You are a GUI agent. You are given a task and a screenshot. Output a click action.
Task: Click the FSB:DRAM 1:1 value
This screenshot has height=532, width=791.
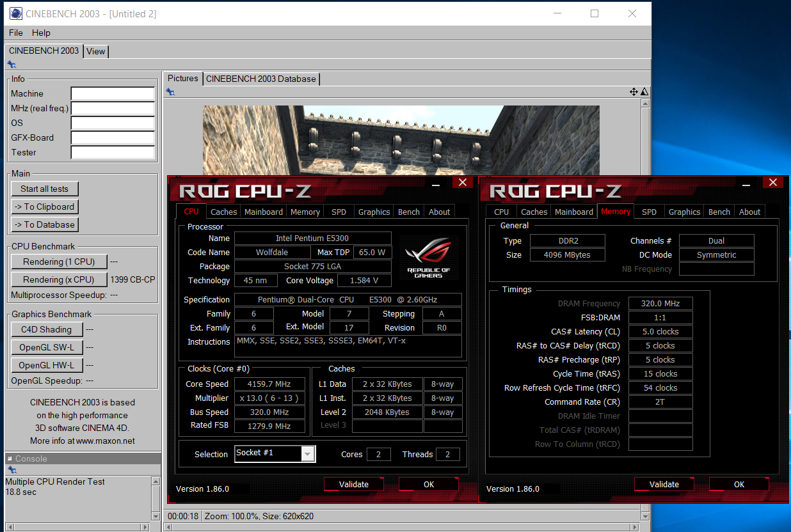pyautogui.click(x=660, y=318)
